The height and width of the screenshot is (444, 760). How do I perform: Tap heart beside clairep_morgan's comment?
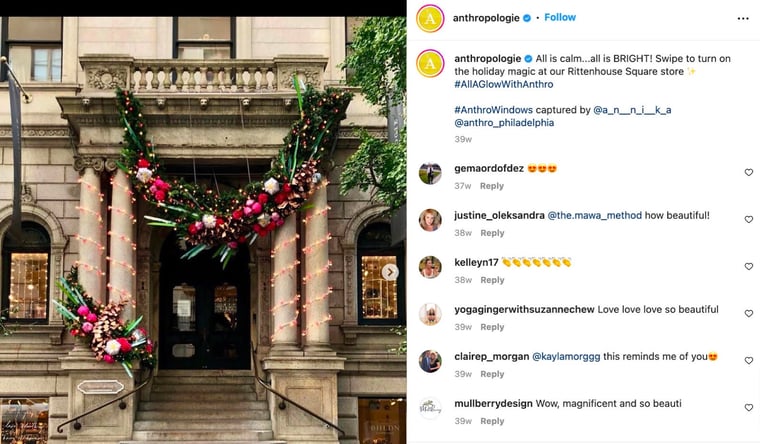tap(749, 361)
